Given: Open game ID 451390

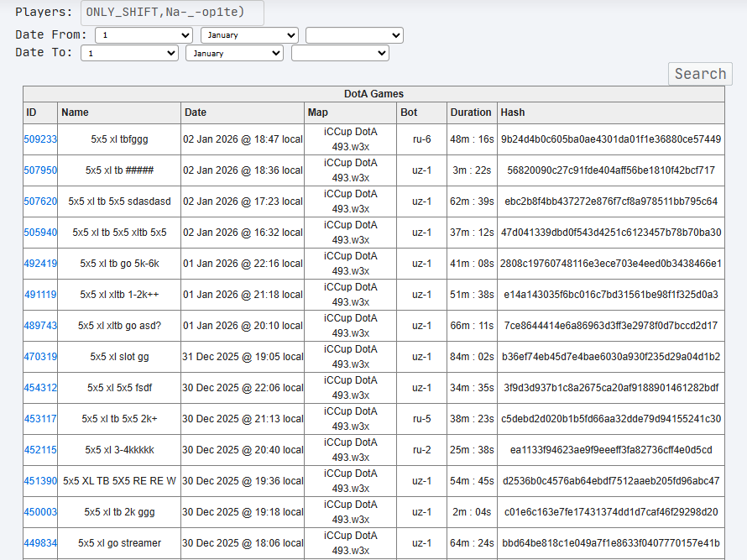Looking at the screenshot, I should (x=40, y=481).
